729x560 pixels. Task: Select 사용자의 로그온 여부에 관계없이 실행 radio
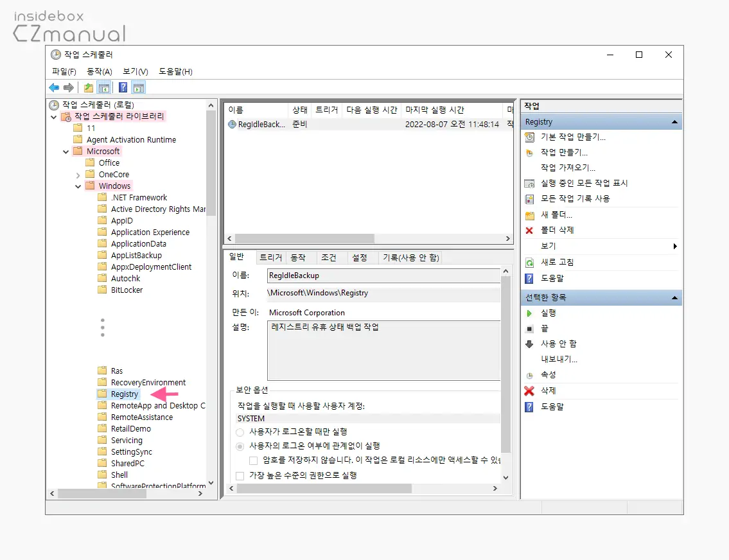[240, 446]
